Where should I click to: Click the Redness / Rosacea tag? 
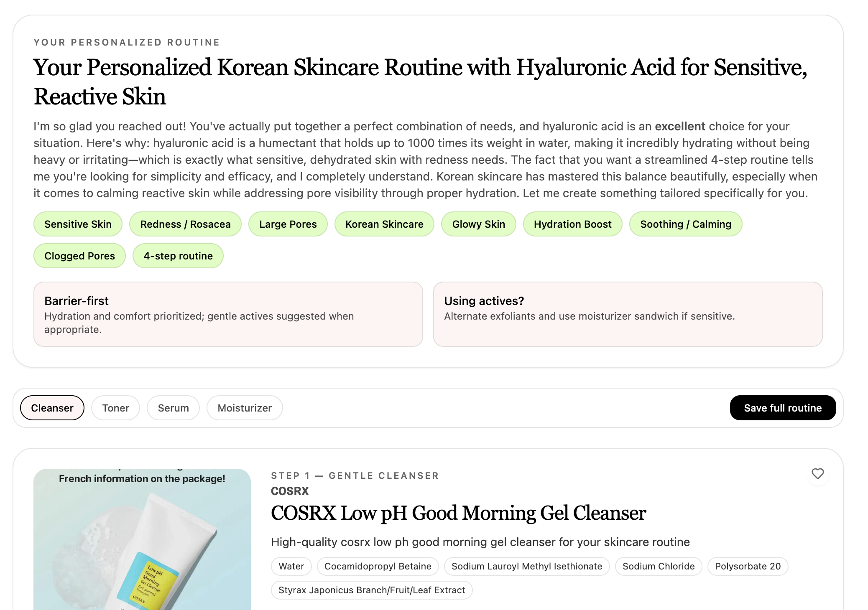185,224
